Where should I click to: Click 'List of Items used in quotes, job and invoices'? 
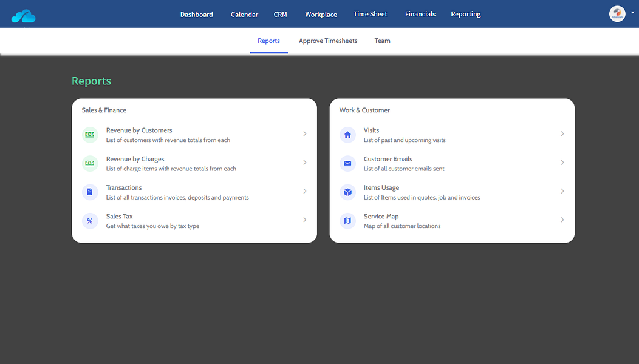click(422, 198)
